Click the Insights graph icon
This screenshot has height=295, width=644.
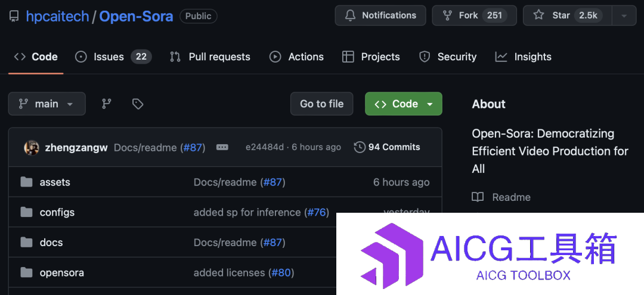click(501, 57)
